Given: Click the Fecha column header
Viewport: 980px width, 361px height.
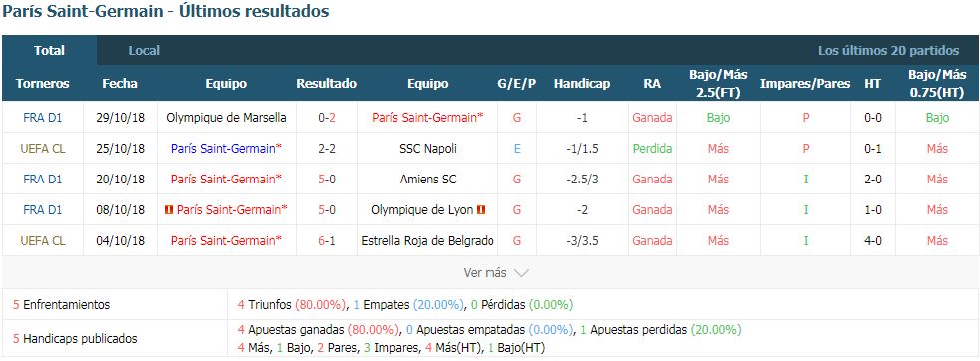Looking at the screenshot, I should click(x=120, y=83).
